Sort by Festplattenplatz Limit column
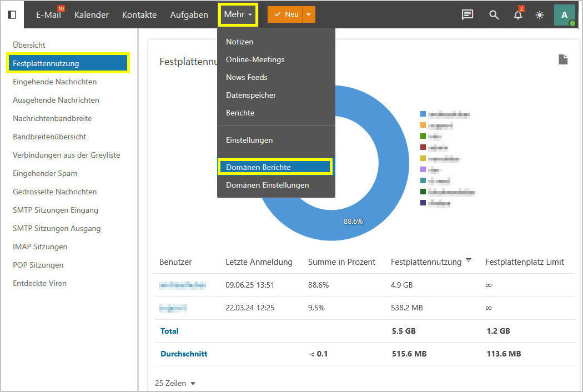 (x=525, y=262)
